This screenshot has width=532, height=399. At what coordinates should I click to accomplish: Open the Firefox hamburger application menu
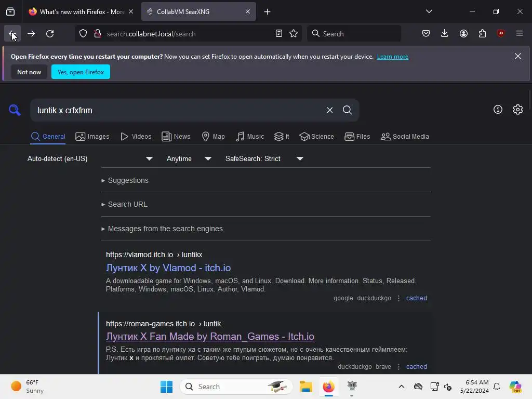(x=520, y=34)
